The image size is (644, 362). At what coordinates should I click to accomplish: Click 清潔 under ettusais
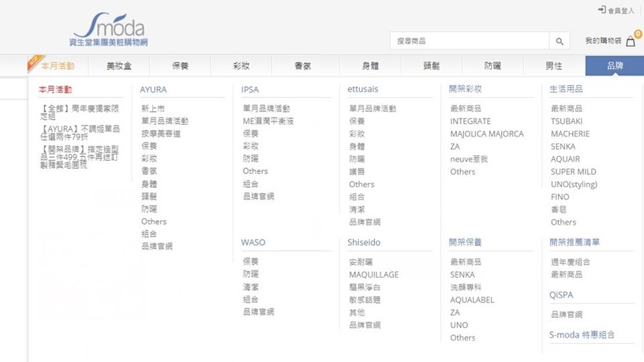coord(357,209)
